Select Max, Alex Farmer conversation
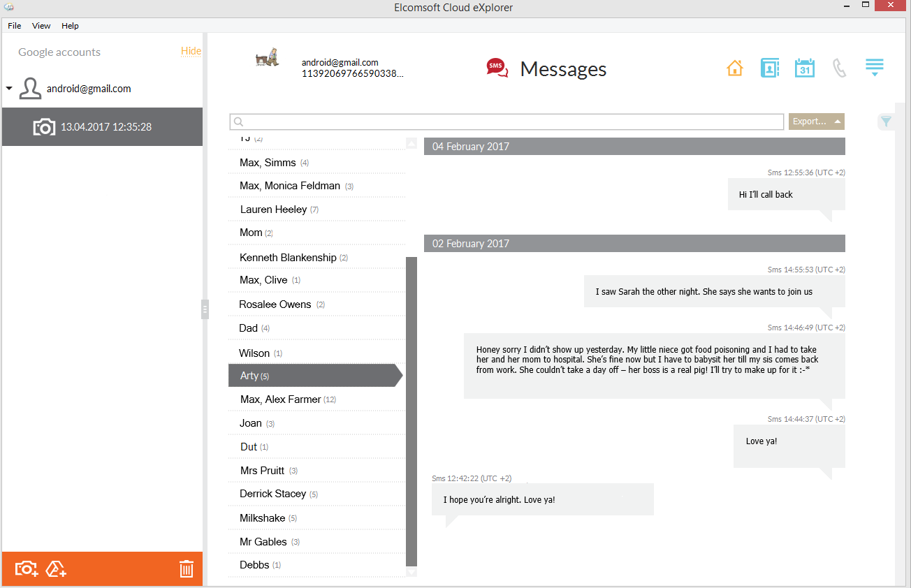The height and width of the screenshot is (588, 911). (x=281, y=399)
